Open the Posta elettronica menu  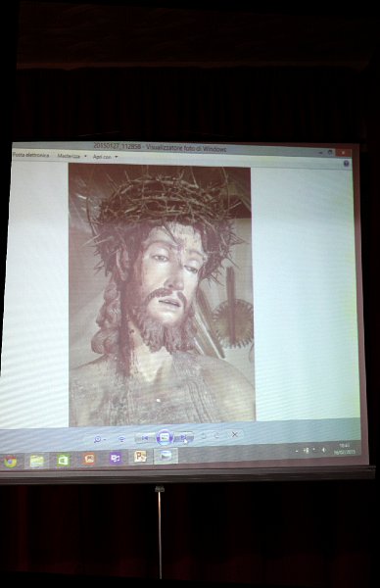(x=30, y=155)
